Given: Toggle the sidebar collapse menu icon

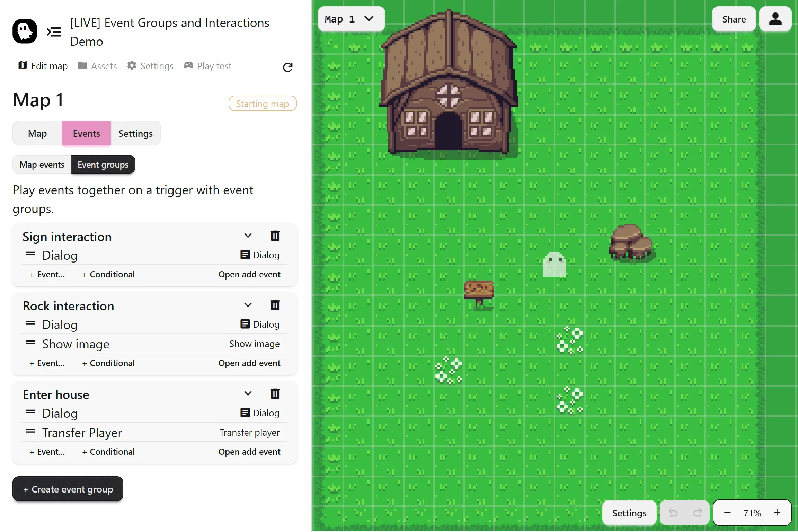Looking at the screenshot, I should click(x=54, y=32).
